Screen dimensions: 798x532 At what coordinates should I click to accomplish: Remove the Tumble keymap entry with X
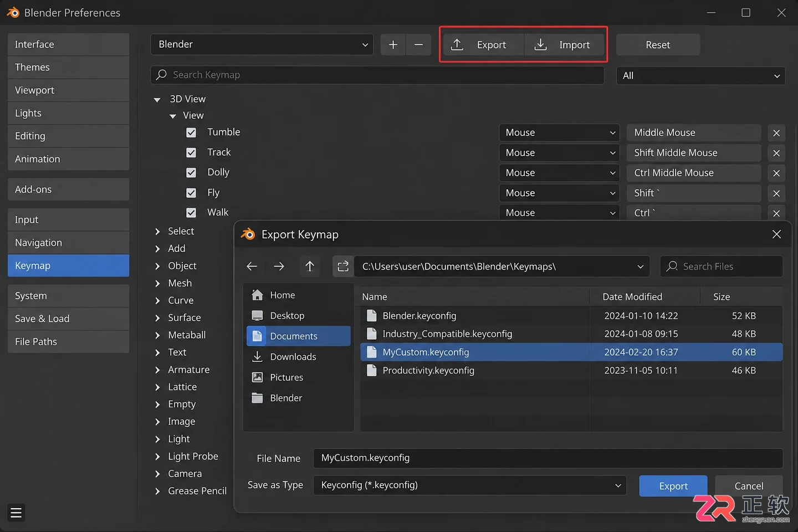pos(776,133)
